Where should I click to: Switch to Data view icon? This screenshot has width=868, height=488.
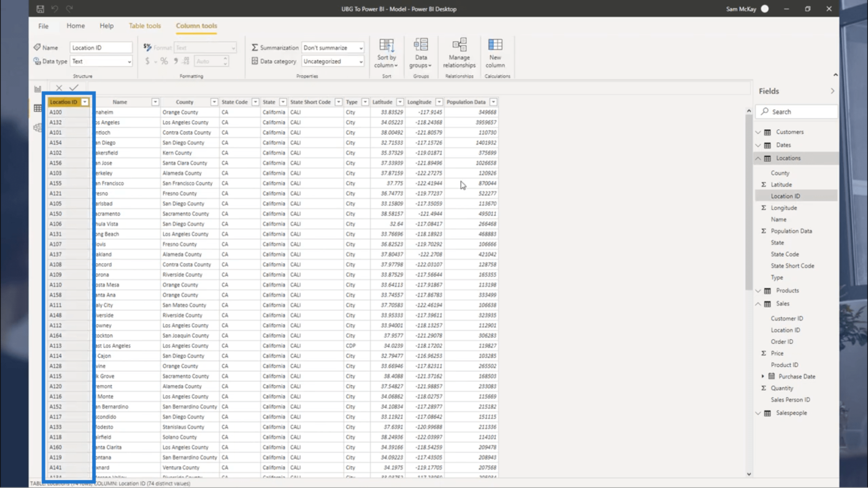tap(38, 108)
